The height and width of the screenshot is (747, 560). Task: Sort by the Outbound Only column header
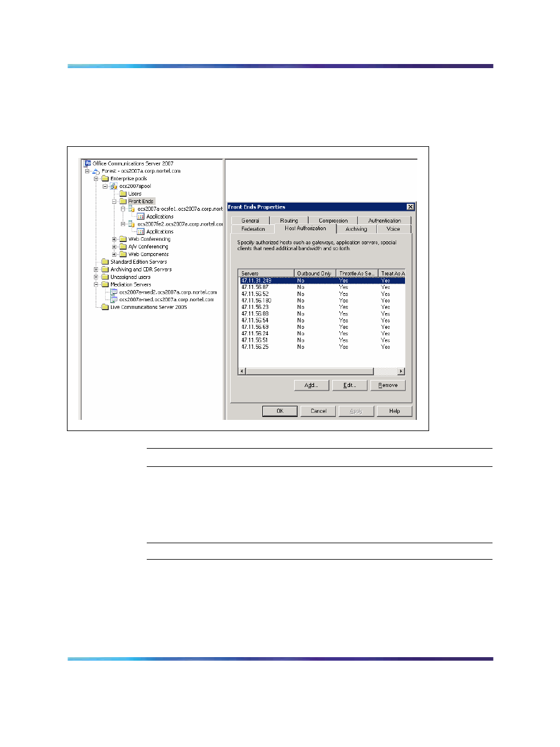[315, 273]
